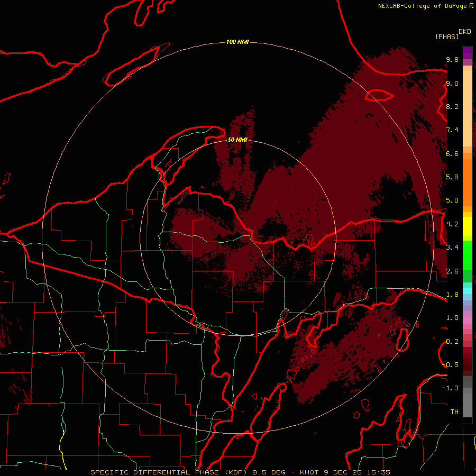Click the '[PHAS]' unit label

[x=447, y=36]
